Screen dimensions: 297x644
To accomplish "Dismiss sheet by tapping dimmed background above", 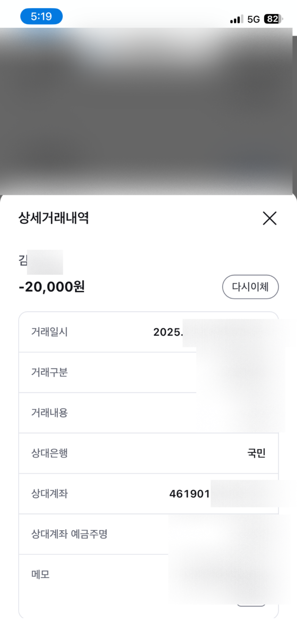I will (x=148, y=113).
